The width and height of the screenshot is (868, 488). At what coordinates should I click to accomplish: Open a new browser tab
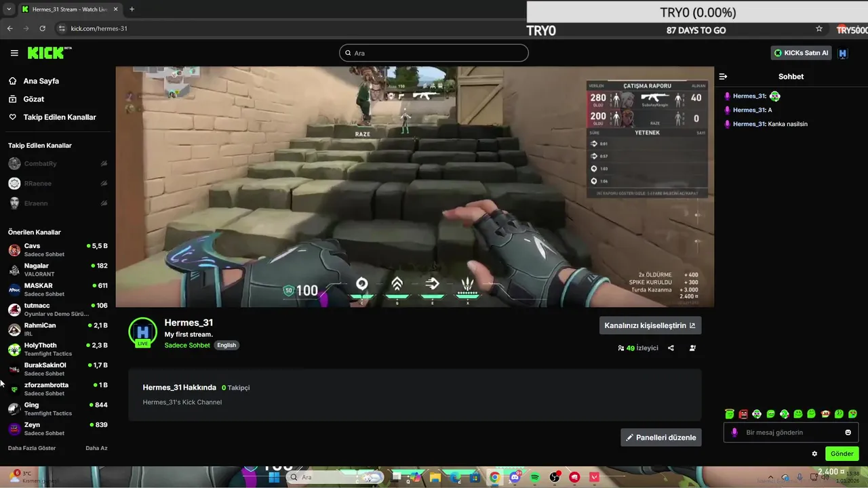point(132,9)
